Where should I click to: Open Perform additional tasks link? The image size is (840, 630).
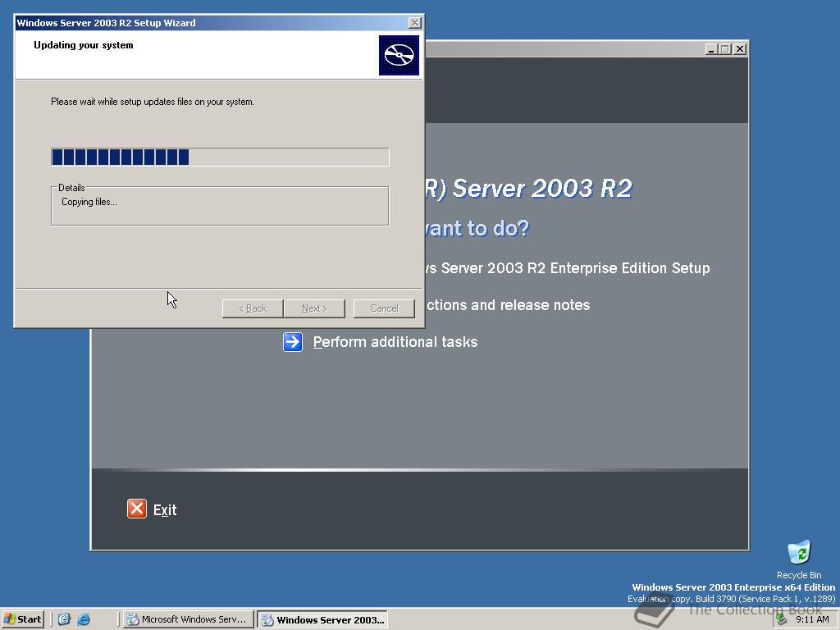[395, 342]
